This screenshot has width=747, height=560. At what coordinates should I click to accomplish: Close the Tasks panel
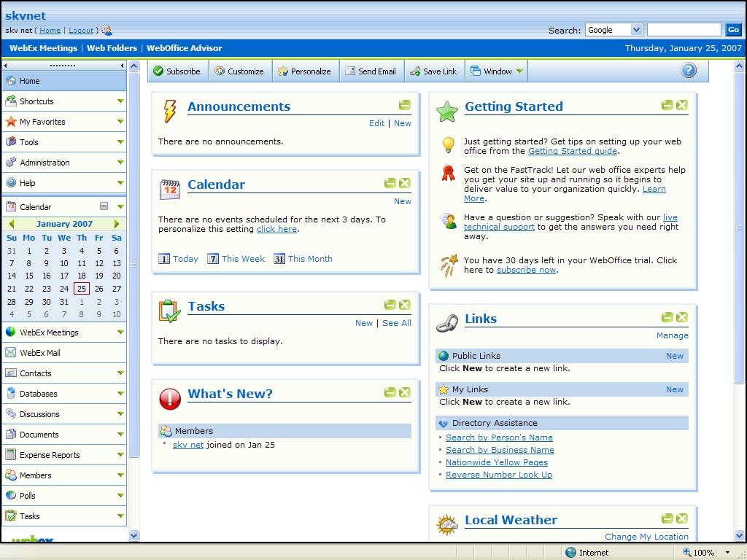click(x=404, y=305)
